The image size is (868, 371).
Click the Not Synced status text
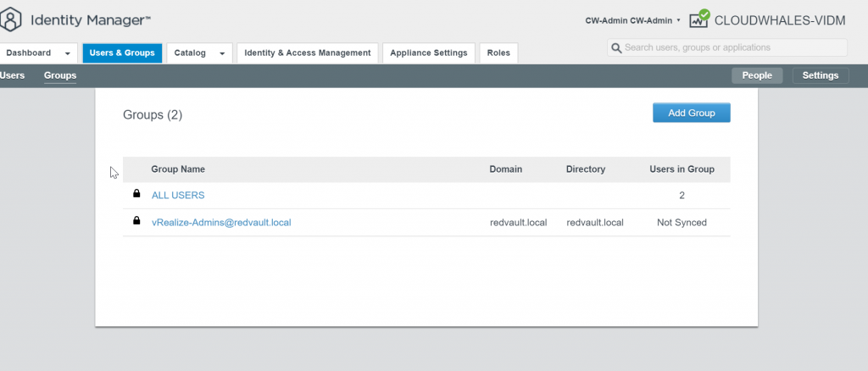[682, 222]
